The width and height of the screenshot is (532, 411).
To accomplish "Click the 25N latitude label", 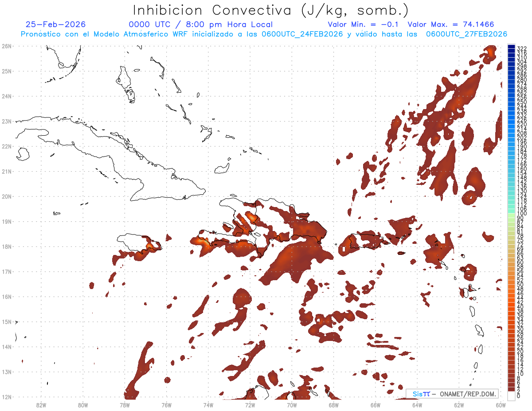I will 7,71.
